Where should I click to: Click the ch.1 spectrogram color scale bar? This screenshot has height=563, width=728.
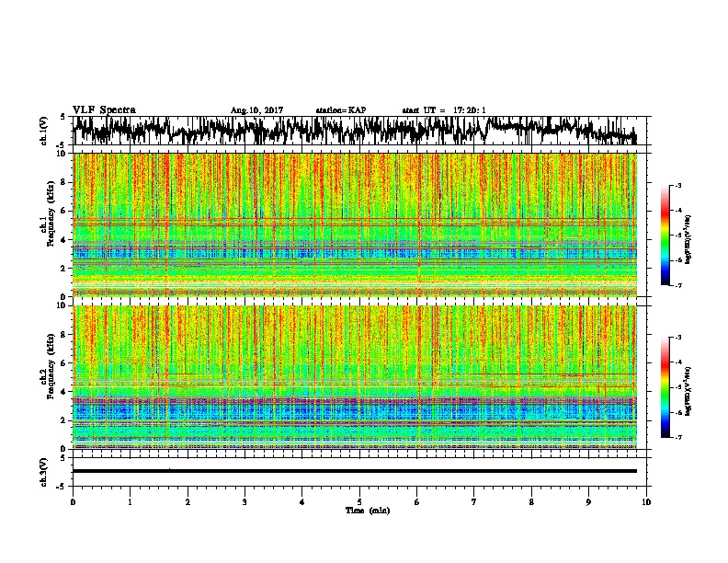pyautogui.click(x=665, y=236)
